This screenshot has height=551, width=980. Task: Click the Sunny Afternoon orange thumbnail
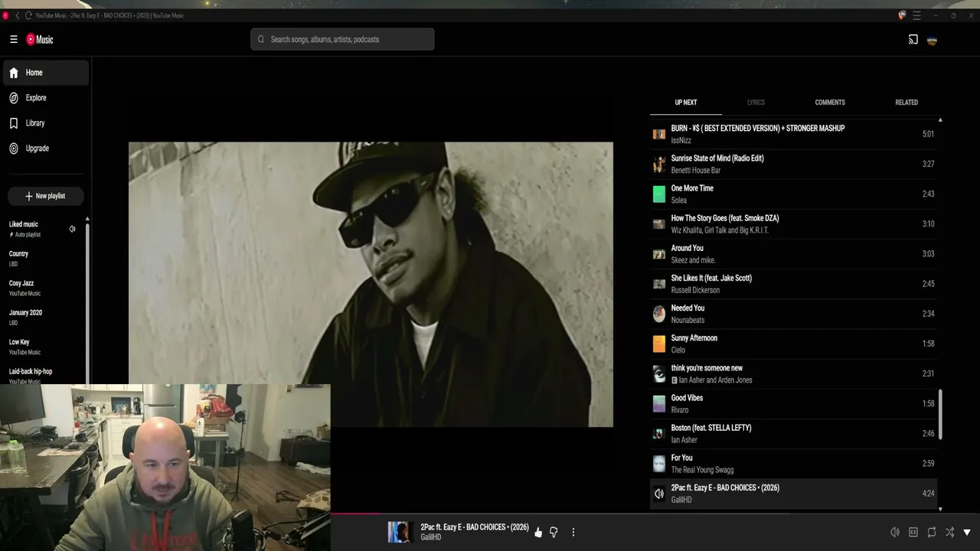(659, 344)
